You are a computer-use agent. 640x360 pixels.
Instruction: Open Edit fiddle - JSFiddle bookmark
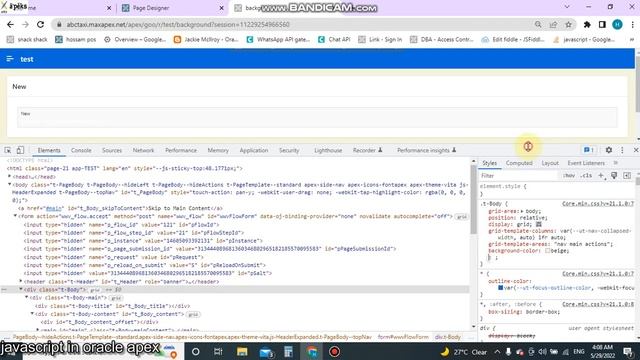coord(513,39)
